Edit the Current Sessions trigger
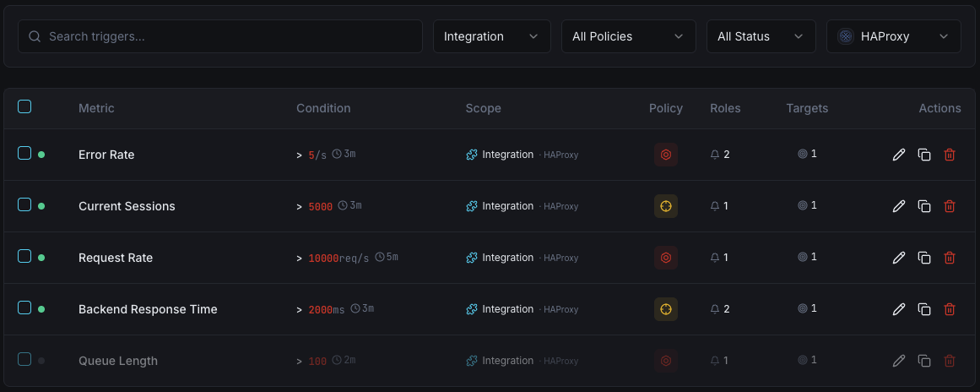The image size is (980, 392). [899, 205]
